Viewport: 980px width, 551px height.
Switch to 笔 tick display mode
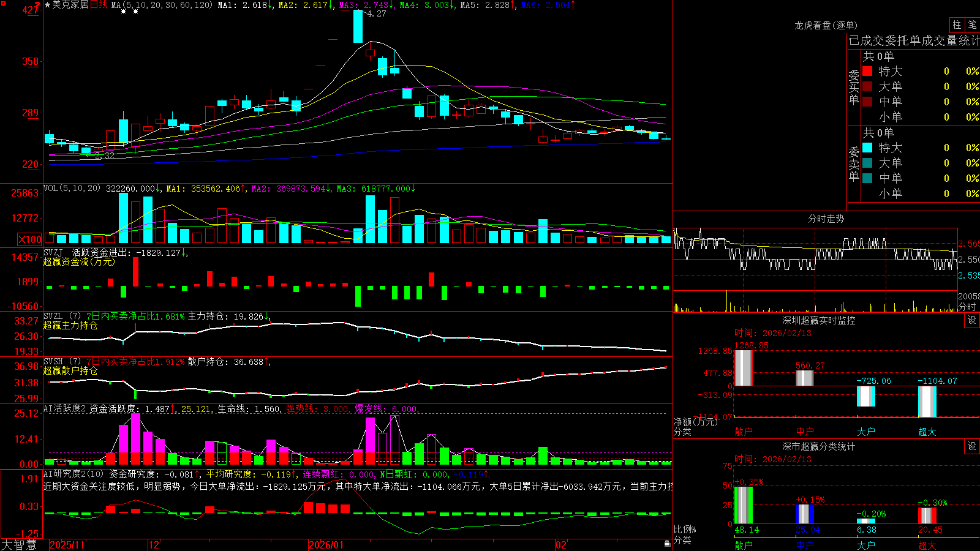point(973,24)
